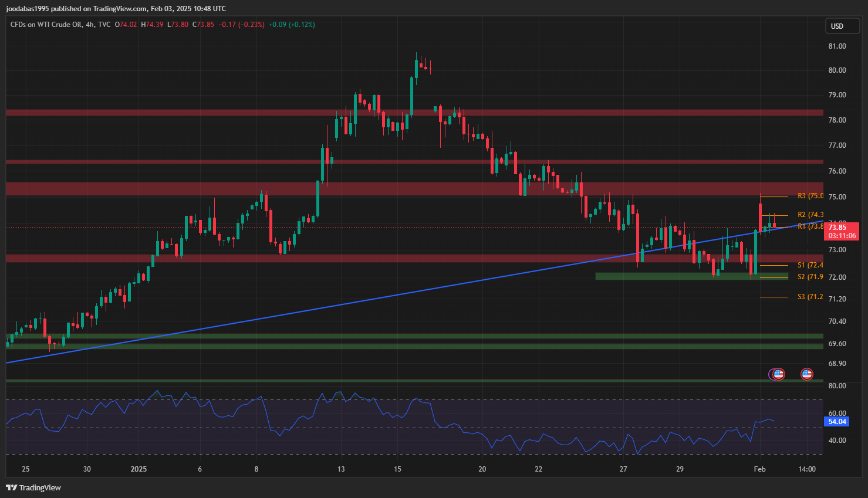The height and width of the screenshot is (498, 868).
Task: Click the green +0.09 (+0.12%) value
Action: coord(292,25)
